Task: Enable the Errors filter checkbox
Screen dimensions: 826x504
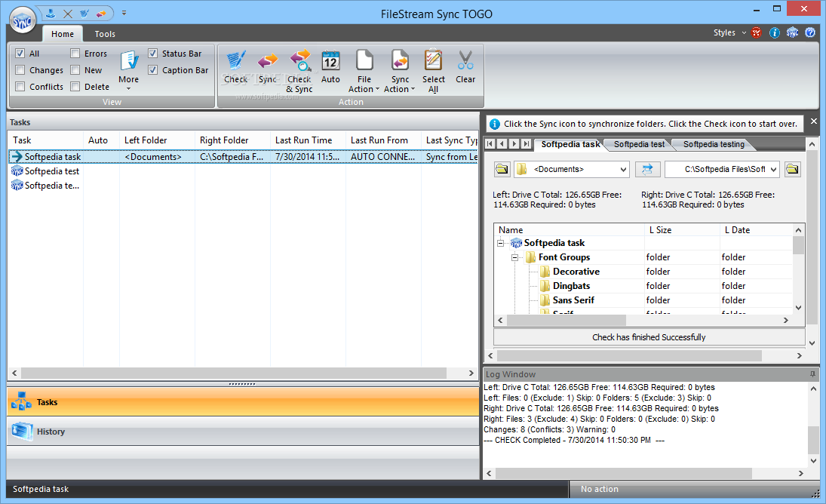Action: point(75,53)
